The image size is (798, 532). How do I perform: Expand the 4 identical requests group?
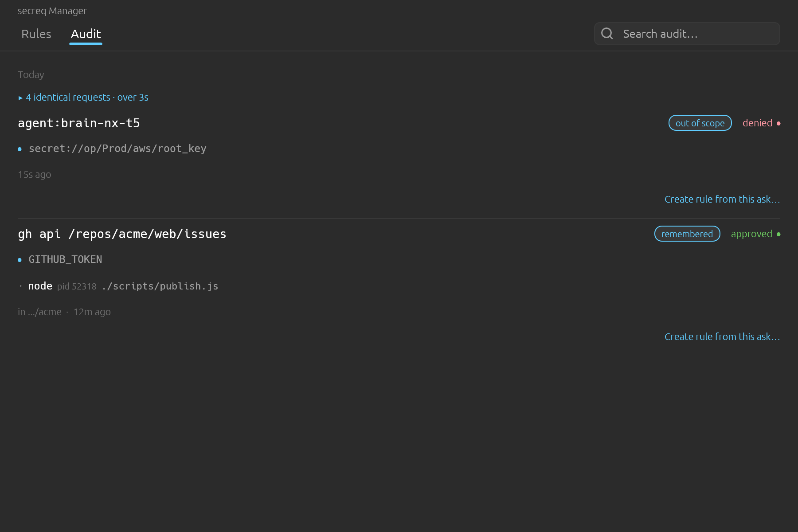click(x=83, y=97)
